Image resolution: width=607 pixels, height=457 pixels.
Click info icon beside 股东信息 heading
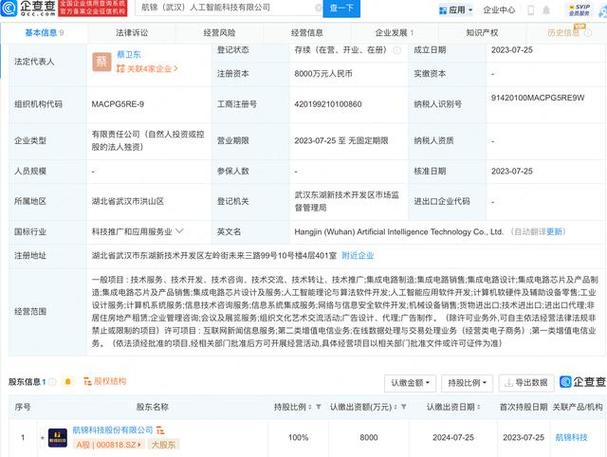(x=53, y=382)
